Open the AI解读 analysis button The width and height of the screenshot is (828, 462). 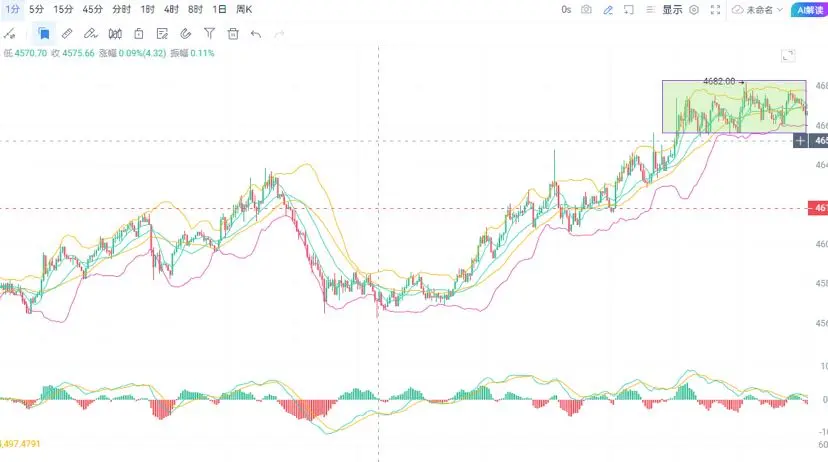pos(810,10)
